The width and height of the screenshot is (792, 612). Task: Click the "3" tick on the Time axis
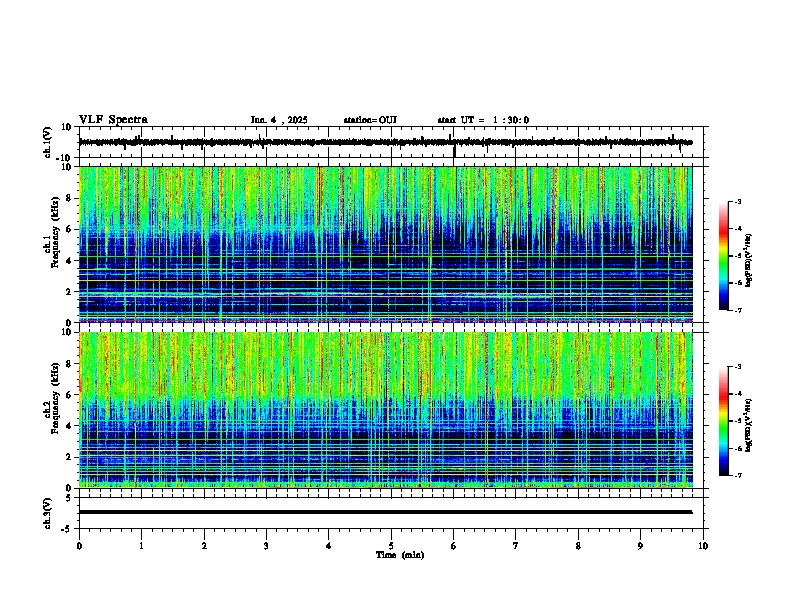[x=266, y=546]
